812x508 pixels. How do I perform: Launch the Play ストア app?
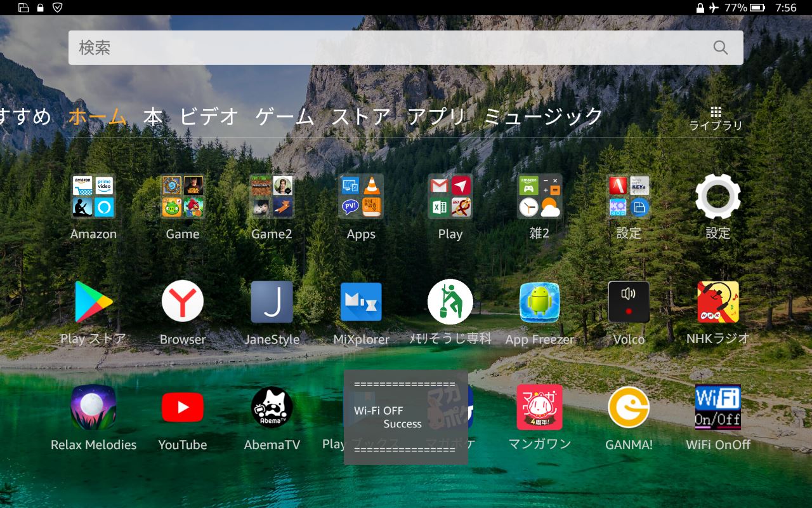[x=93, y=302]
